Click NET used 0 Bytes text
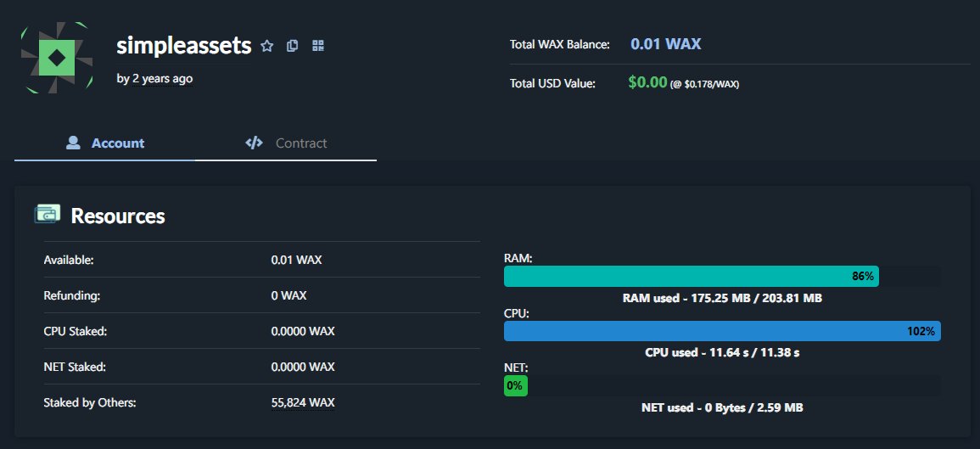 point(722,407)
